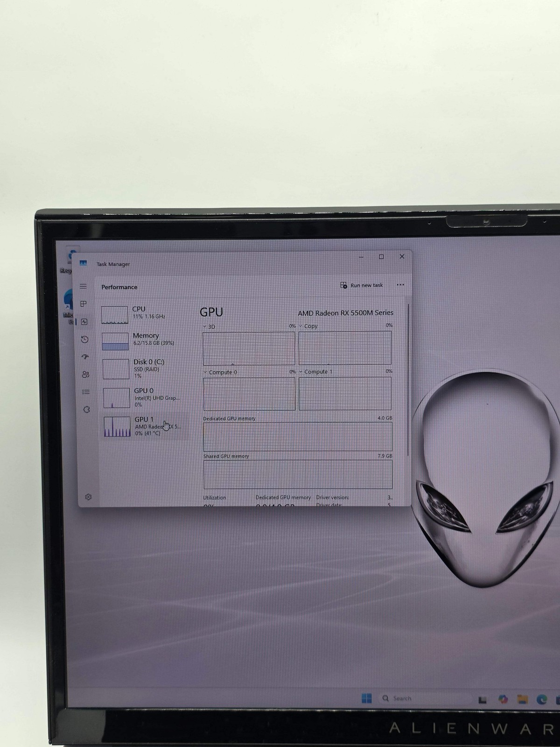The height and width of the screenshot is (747, 560).
Task: Open Microsoft Edge from the taskbar
Action: (542, 699)
